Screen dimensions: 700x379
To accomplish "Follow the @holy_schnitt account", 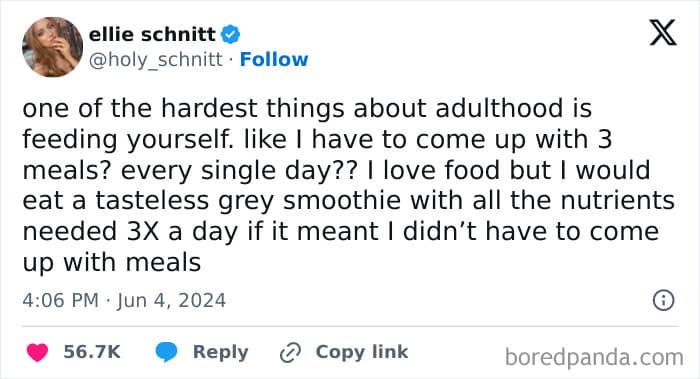I will (x=274, y=59).
